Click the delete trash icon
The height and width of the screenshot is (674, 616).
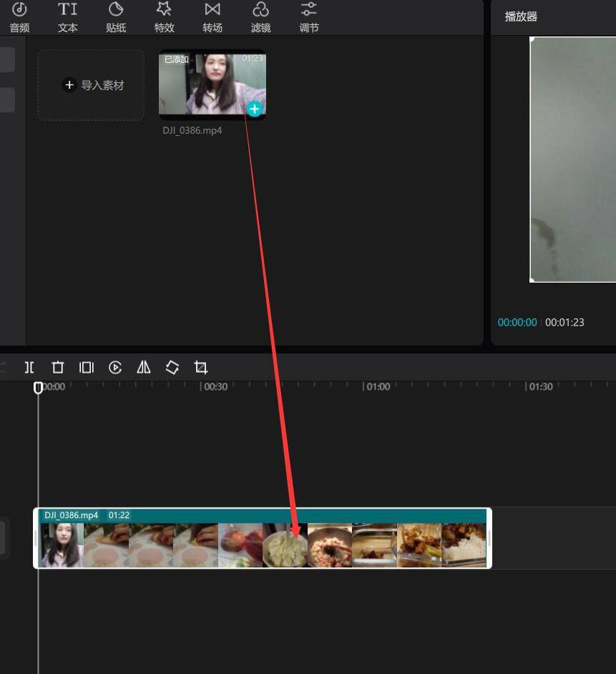(x=58, y=367)
